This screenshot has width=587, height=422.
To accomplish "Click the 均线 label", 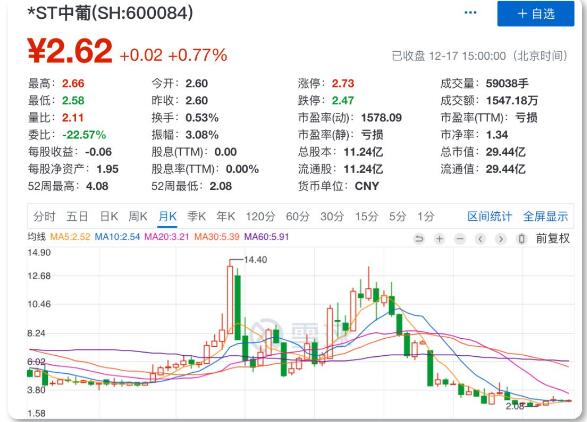I will (37, 237).
